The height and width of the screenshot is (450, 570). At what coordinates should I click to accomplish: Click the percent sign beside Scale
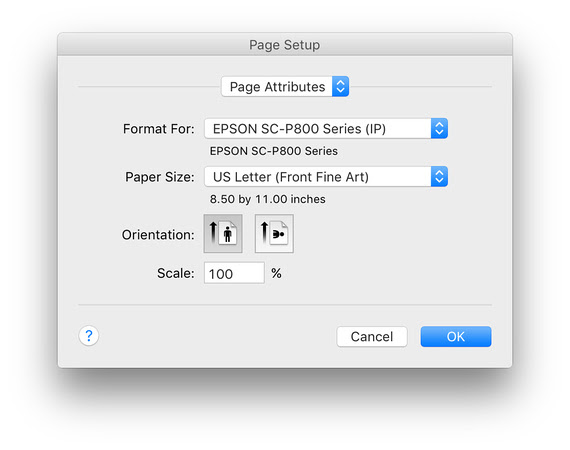click(276, 273)
